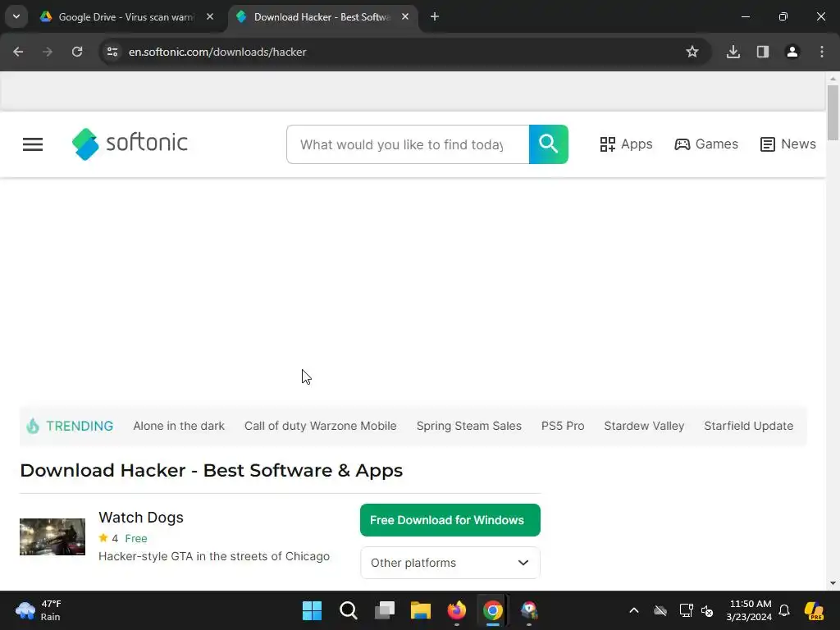Close the Google Drive tab
Viewport: 840px width, 630px height.
pyautogui.click(x=210, y=17)
